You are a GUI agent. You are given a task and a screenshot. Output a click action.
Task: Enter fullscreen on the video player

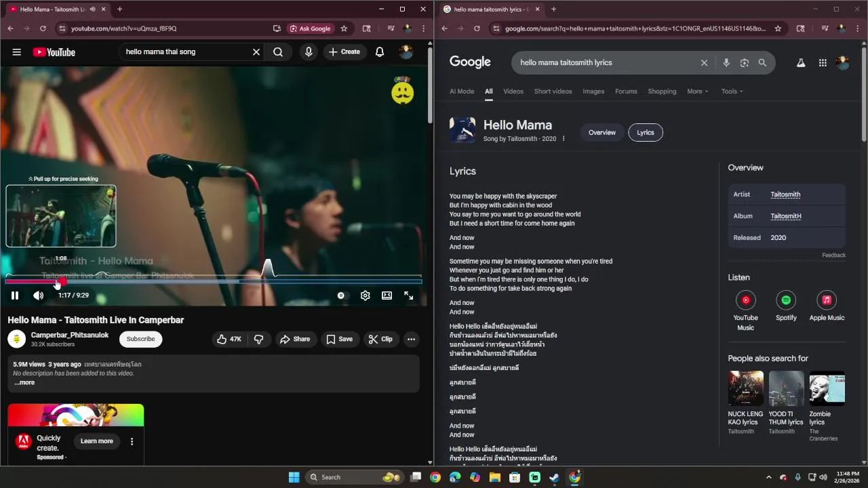pos(409,296)
